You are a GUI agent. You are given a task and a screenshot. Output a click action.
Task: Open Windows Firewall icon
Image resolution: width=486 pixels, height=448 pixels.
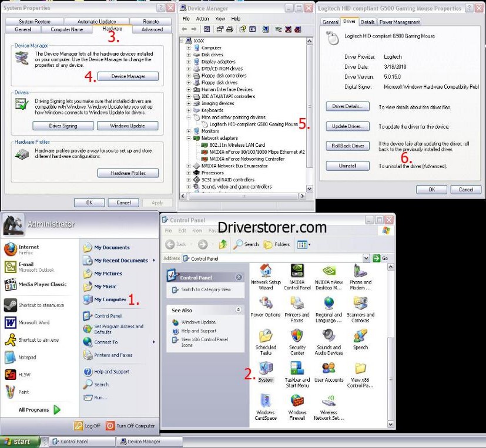coord(297,407)
